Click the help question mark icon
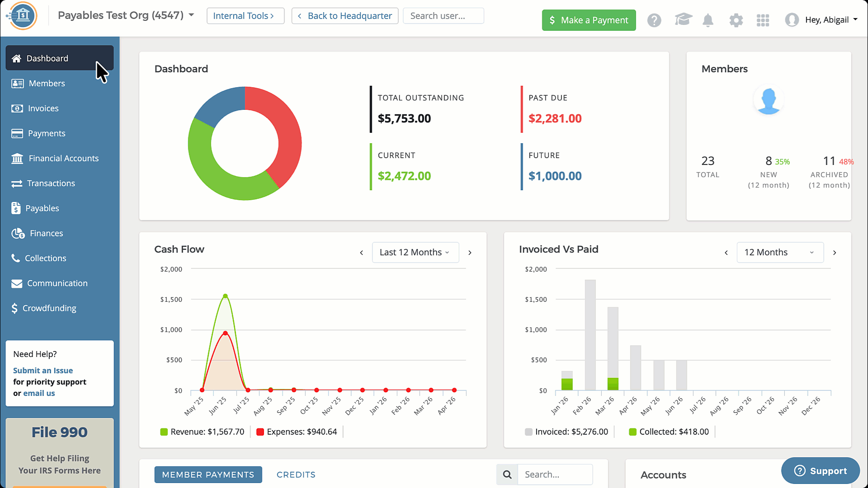The height and width of the screenshot is (488, 868). (654, 20)
